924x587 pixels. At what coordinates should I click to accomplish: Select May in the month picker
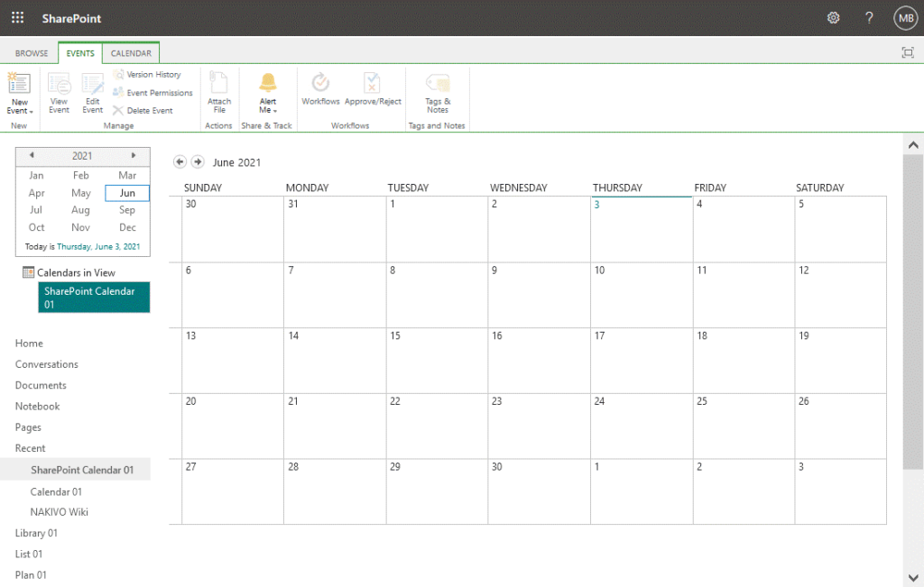pos(80,192)
